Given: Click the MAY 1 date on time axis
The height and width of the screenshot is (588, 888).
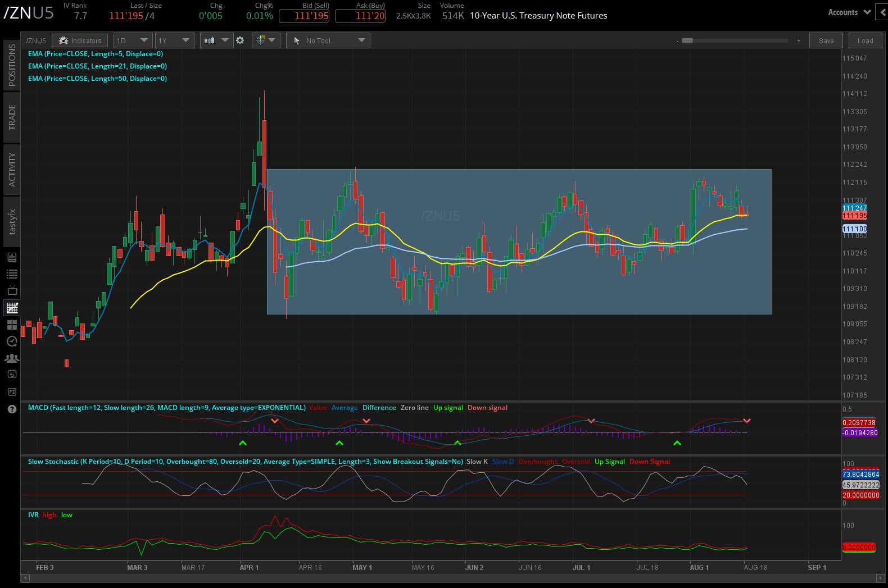Looking at the screenshot, I should (x=362, y=568).
